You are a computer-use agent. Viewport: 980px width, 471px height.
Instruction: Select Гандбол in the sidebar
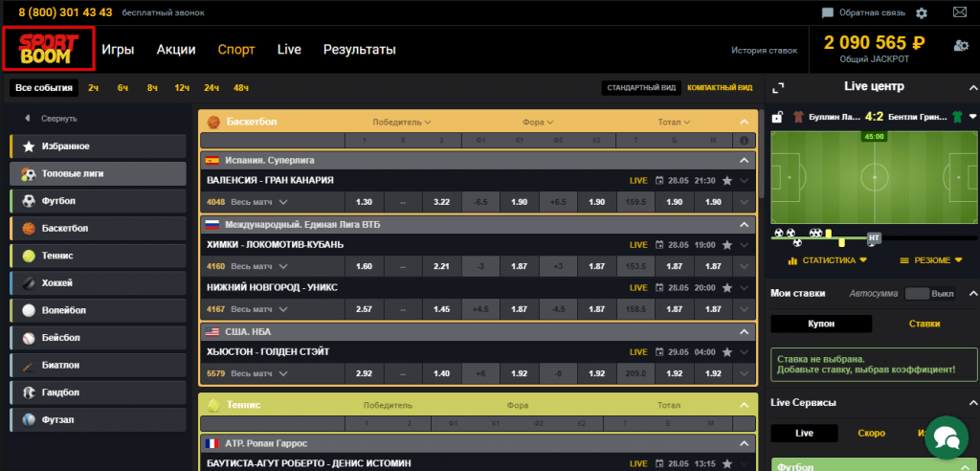(99, 392)
